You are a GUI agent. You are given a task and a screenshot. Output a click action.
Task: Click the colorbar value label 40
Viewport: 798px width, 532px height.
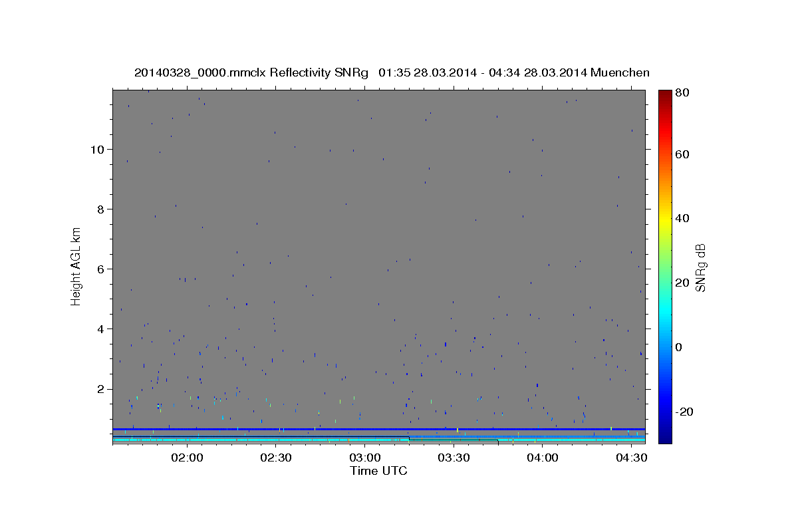click(x=682, y=217)
